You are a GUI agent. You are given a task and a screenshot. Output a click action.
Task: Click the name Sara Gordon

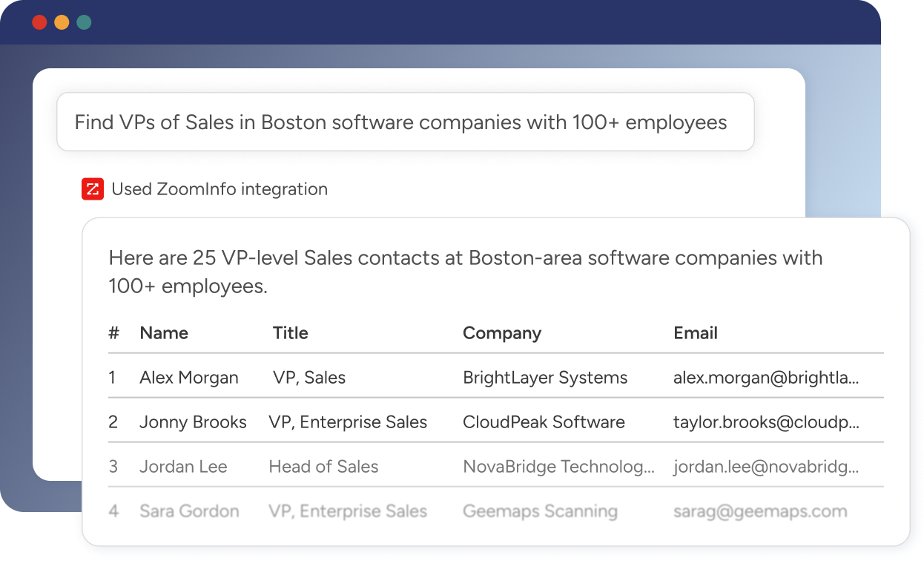[x=189, y=511]
